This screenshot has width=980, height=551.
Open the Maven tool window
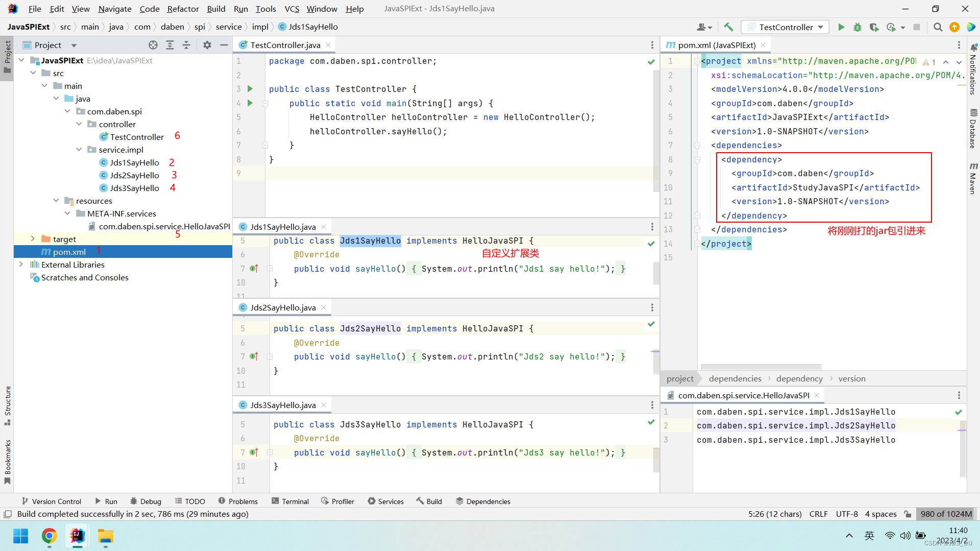[973, 179]
